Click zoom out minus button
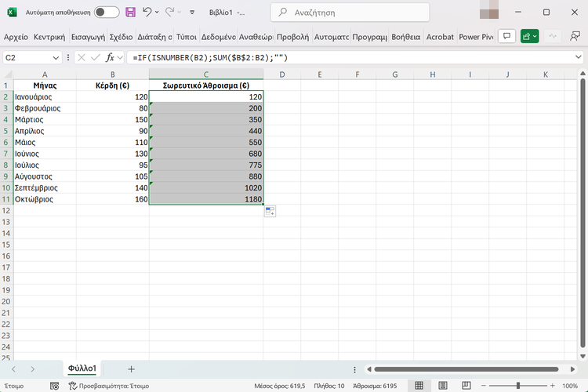Viewport: 588px width, 392px height. pyautogui.click(x=484, y=386)
